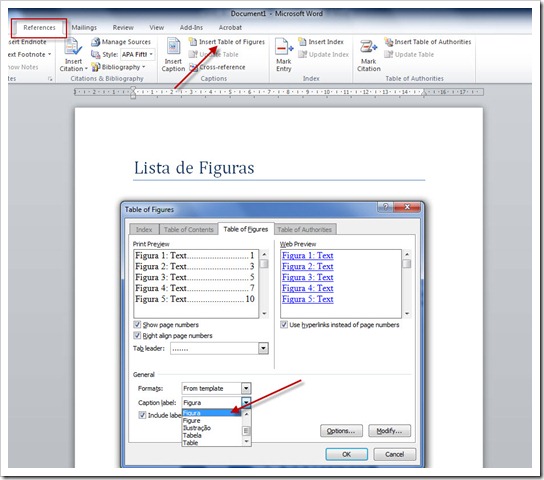This screenshot has width=544, height=480.
Task: Open the Tab leader dropdown
Action: (263, 348)
